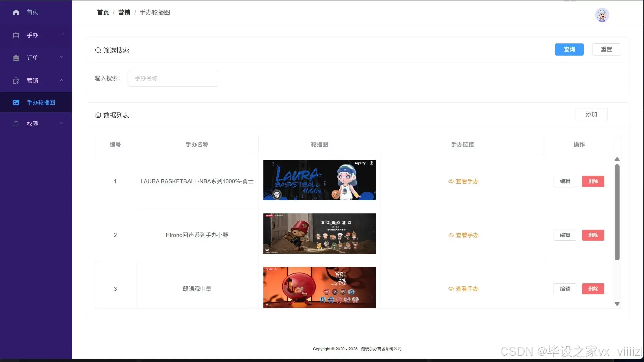Click the 数据列表 heading text
This screenshot has width=644, height=362.
coord(116,115)
